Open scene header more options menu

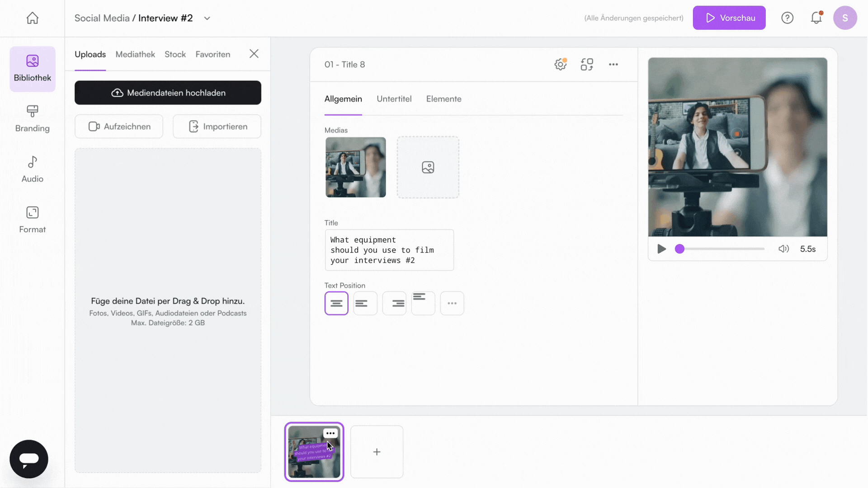[613, 64]
